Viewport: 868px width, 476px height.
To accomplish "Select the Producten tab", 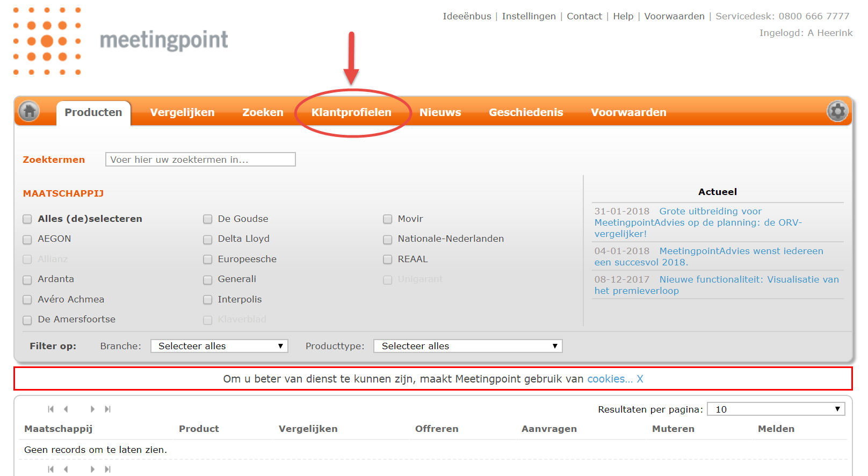I will point(93,112).
